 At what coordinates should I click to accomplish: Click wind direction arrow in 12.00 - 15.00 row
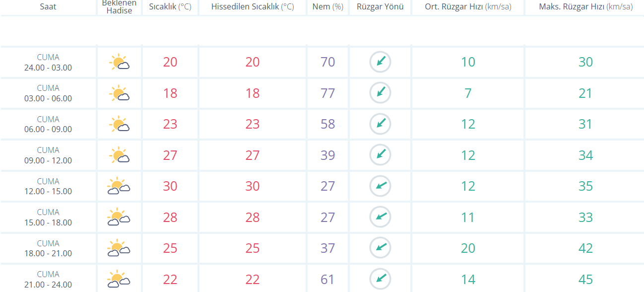pos(381,186)
